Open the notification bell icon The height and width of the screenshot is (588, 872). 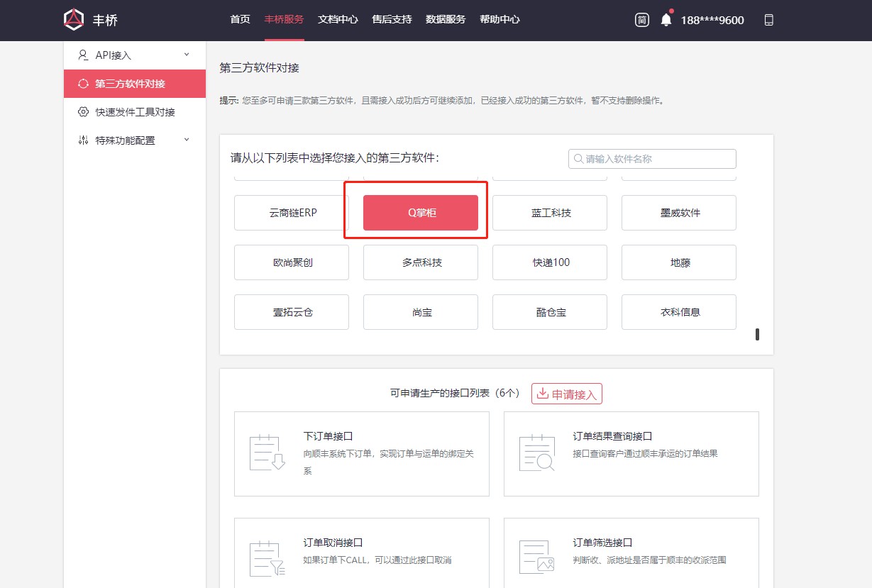click(666, 20)
